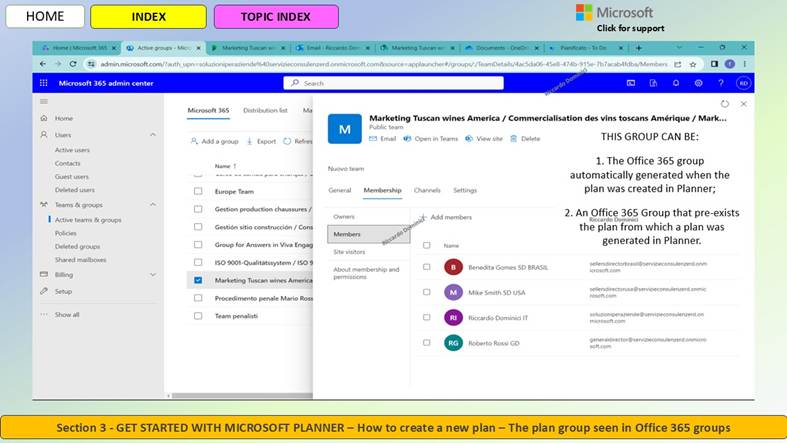Screen dimensions: 787x443
Task: Expand the Billing section chevron
Action: 153,274
